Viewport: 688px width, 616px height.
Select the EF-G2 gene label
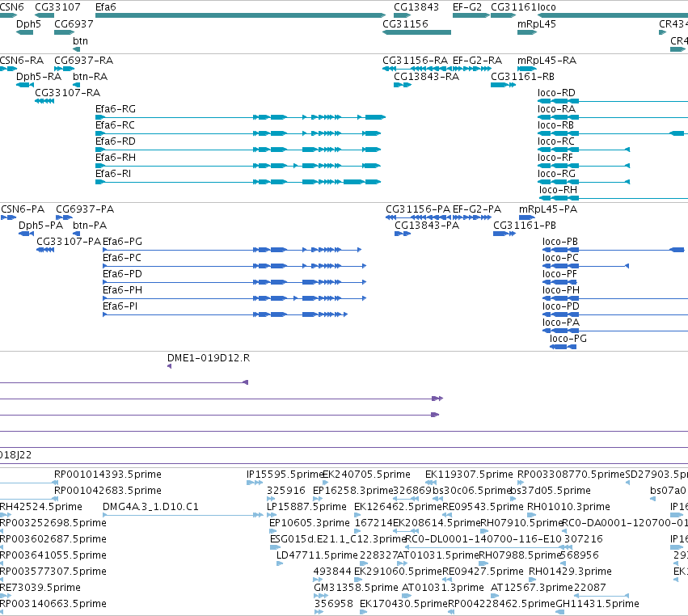(x=466, y=7)
